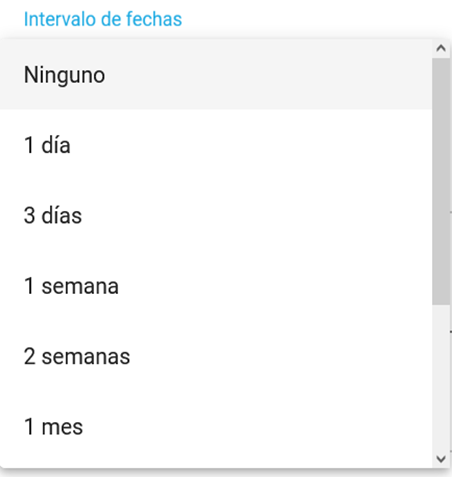Click the scrollbar up arrow

click(x=441, y=49)
